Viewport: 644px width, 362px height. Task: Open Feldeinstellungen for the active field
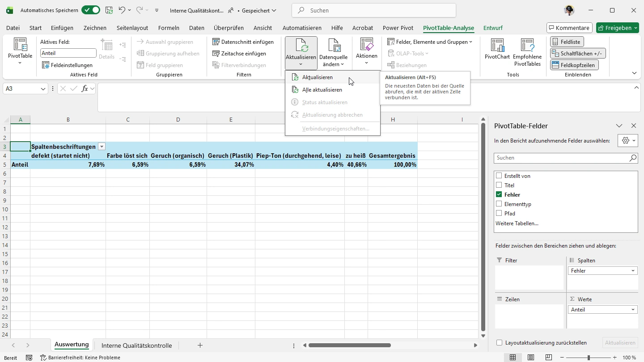[67, 65]
